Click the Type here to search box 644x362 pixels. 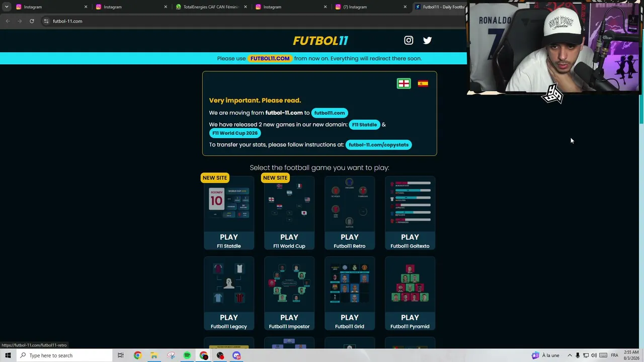click(63, 355)
